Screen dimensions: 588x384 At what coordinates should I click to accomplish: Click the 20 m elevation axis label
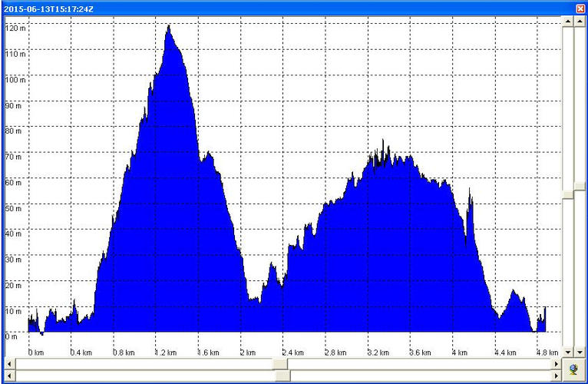pyautogui.click(x=13, y=285)
